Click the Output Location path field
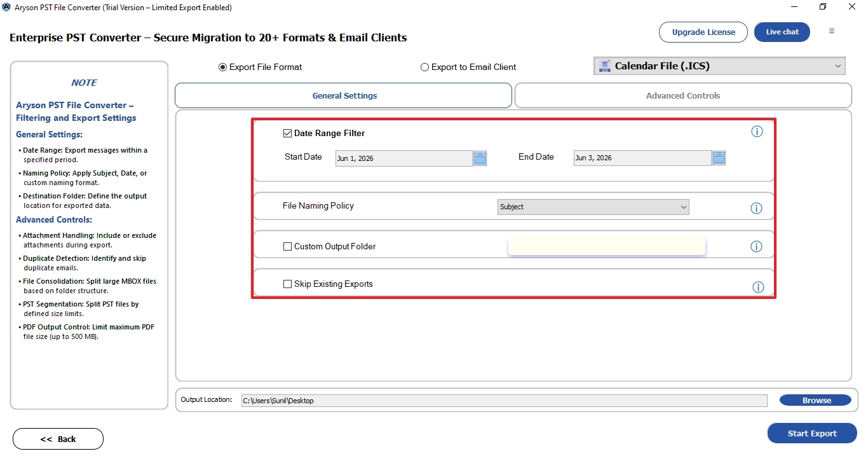 tap(504, 401)
